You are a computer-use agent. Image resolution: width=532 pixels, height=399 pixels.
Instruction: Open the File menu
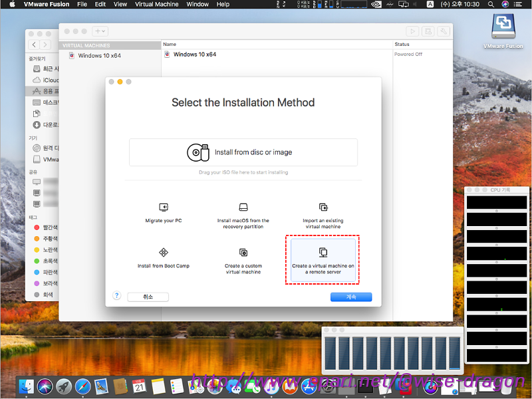[82, 5]
